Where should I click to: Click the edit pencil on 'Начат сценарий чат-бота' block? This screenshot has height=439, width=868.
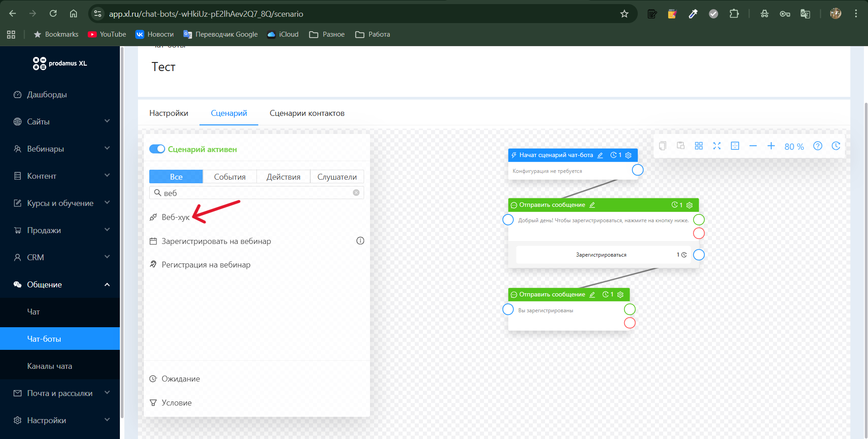[x=600, y=155]
